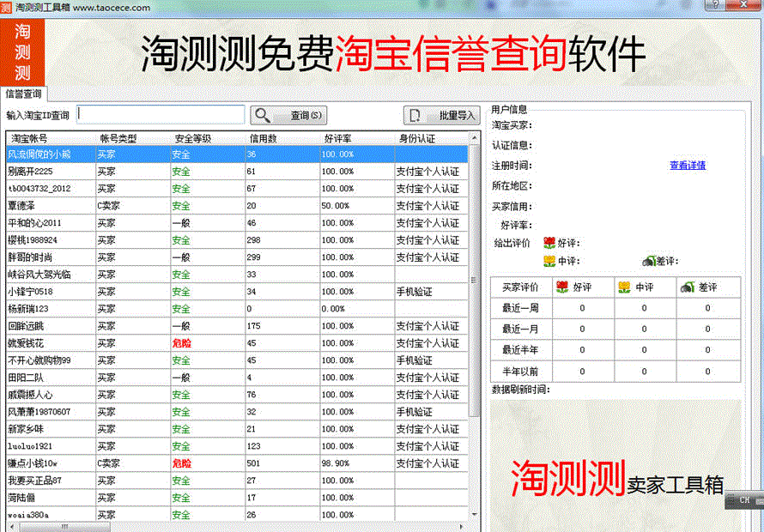Click the black flower 差评 icon in 买家评价 table
This screenshot has height=532, width=764.
[x=688, y=287]
